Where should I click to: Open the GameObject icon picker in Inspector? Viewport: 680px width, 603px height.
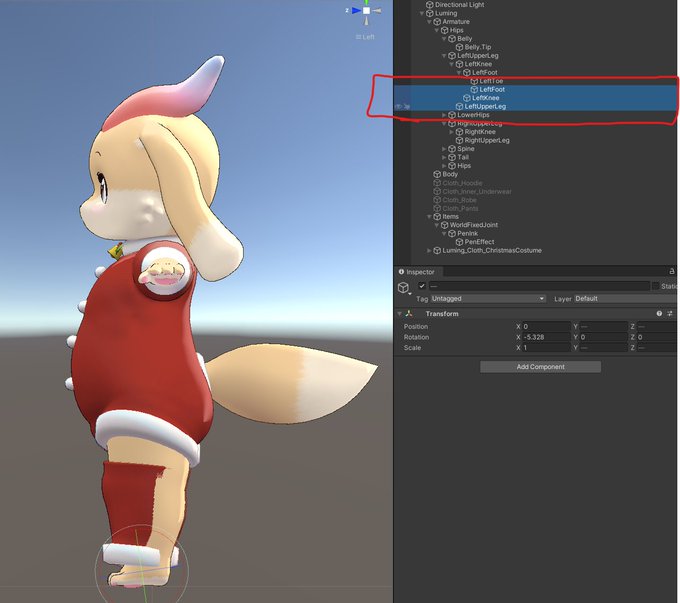pos(404,288)
